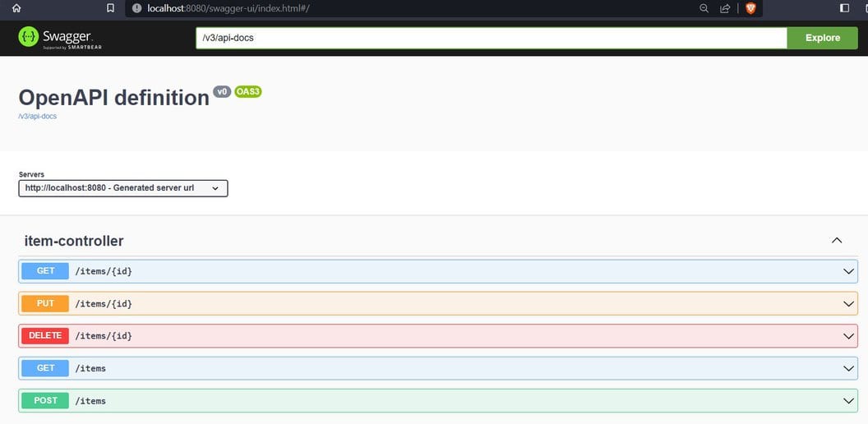868x424 pixels.
Task: Expand POST /items with its chevron
Action: click(x=848, y=401)
